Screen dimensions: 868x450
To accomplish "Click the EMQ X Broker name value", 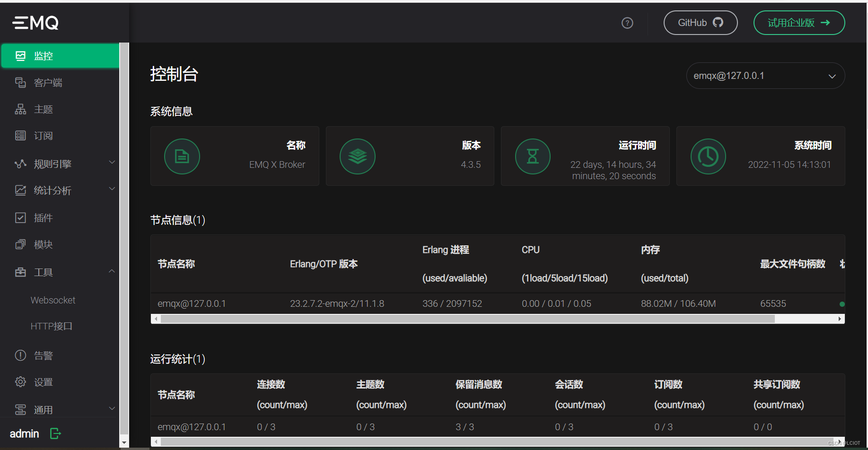I will point(277,164).
